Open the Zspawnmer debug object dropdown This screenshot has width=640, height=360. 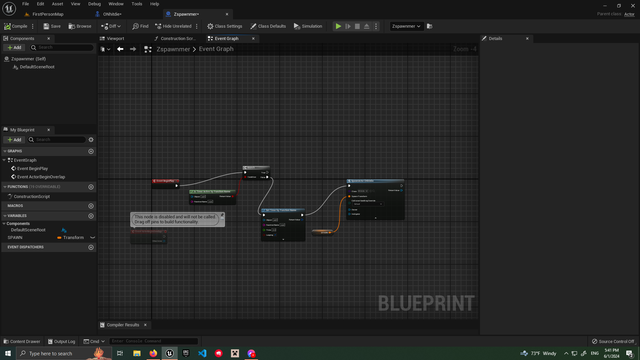pyautogui.click(x=406, y=26)
